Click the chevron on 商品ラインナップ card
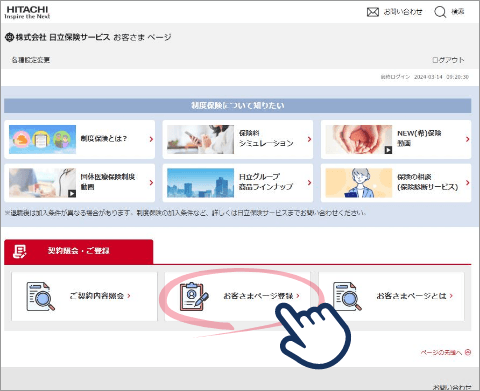The height and width of the screenshot is (391, 480). [309, 183]
